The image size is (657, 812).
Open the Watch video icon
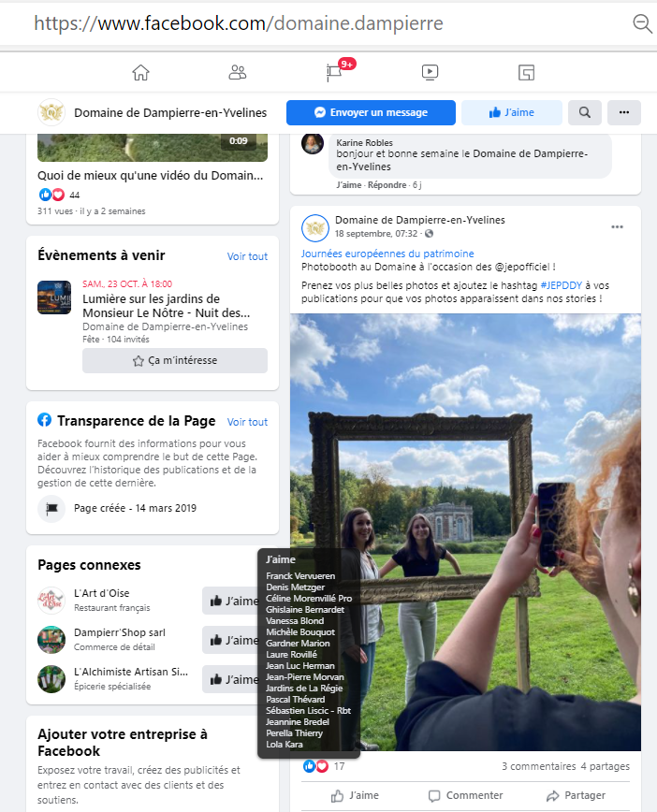[431, 73]
